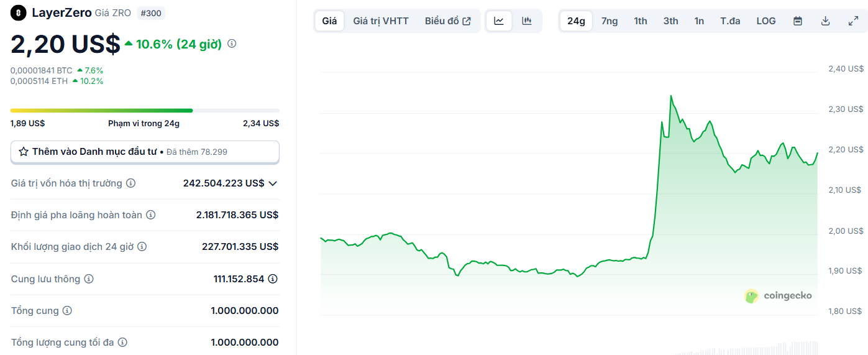Show info for Tổng cung
Viewport: 868px width, 355px height.
click(67, 311)
